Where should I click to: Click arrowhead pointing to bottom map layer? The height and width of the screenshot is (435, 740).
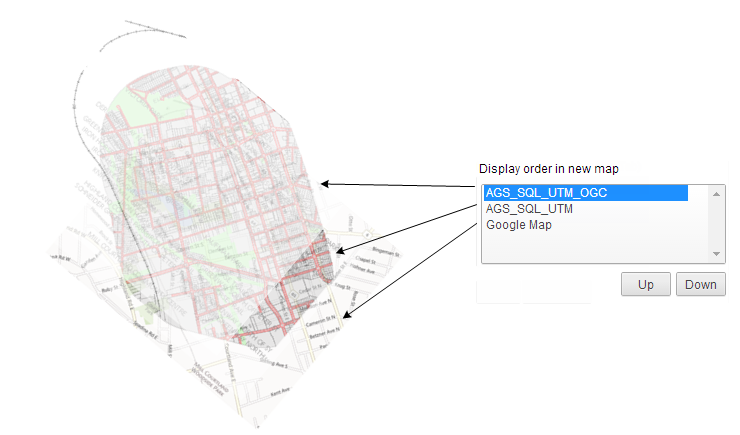click(x=346, y=316)
